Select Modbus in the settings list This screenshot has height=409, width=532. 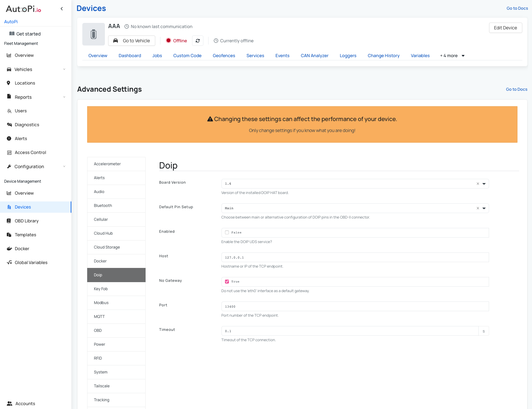[116, 303]
